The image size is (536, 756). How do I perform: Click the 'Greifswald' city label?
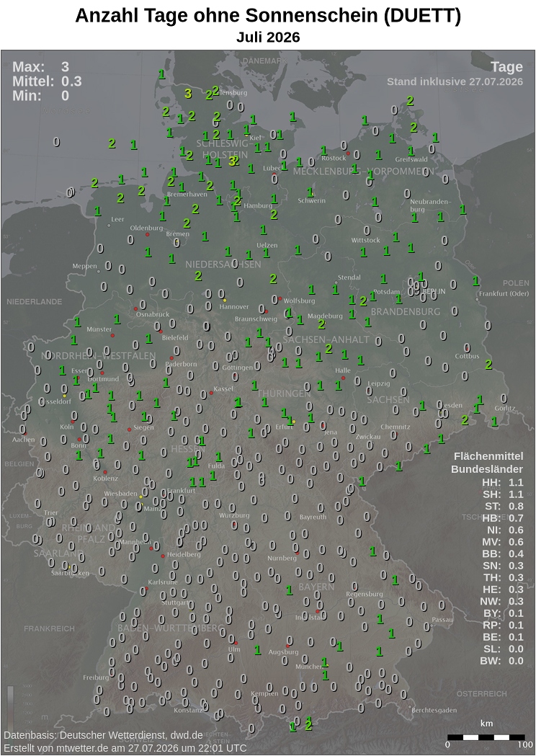point(411,159)
